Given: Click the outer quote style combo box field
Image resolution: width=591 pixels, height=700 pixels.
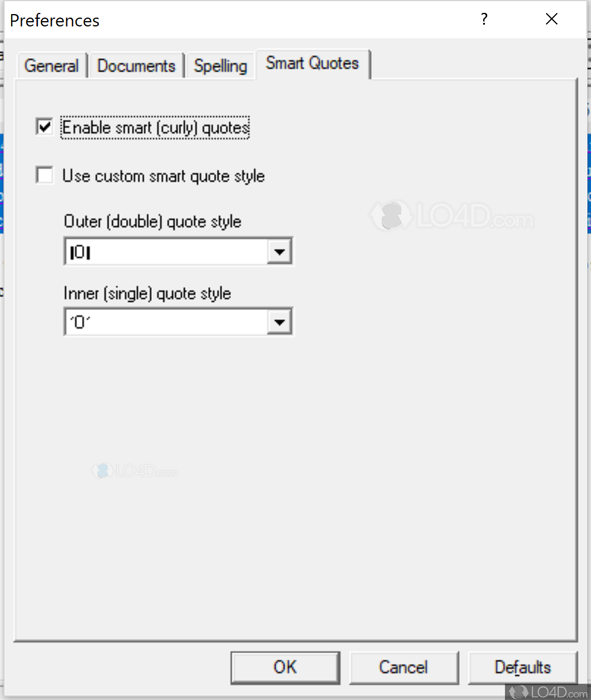Looking at the screenshot, I should (165, 252).
